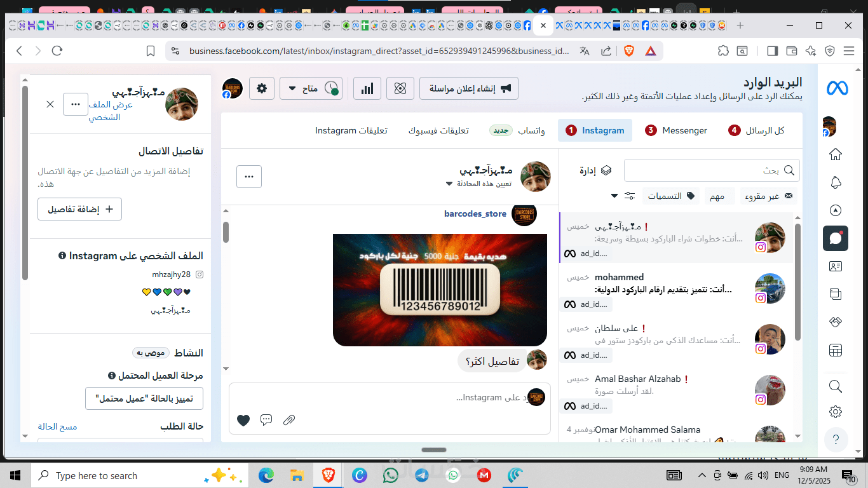Click the Instagram reply message box
This screenshot has width=868, height=488.
click(390, 397)
